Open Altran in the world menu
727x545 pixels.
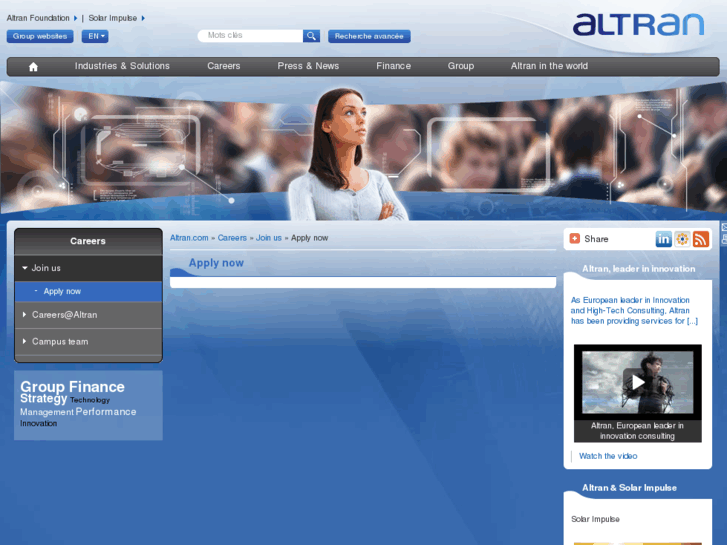(549, 66)
